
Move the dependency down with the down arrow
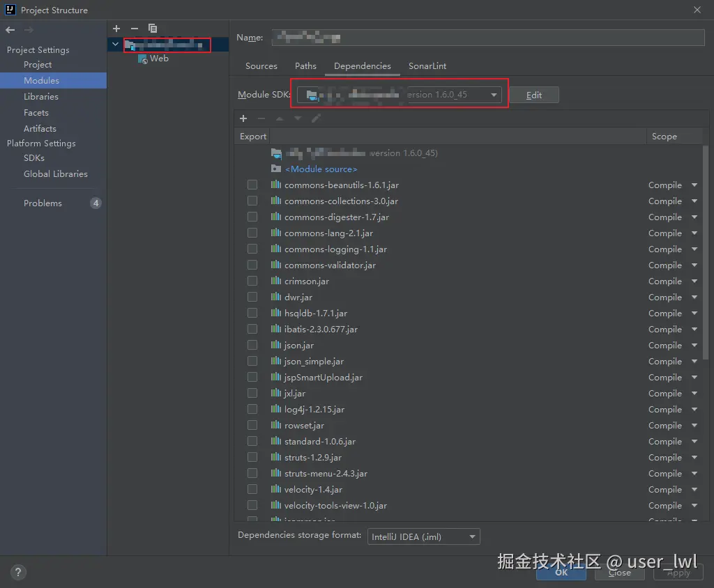(298, 118)
